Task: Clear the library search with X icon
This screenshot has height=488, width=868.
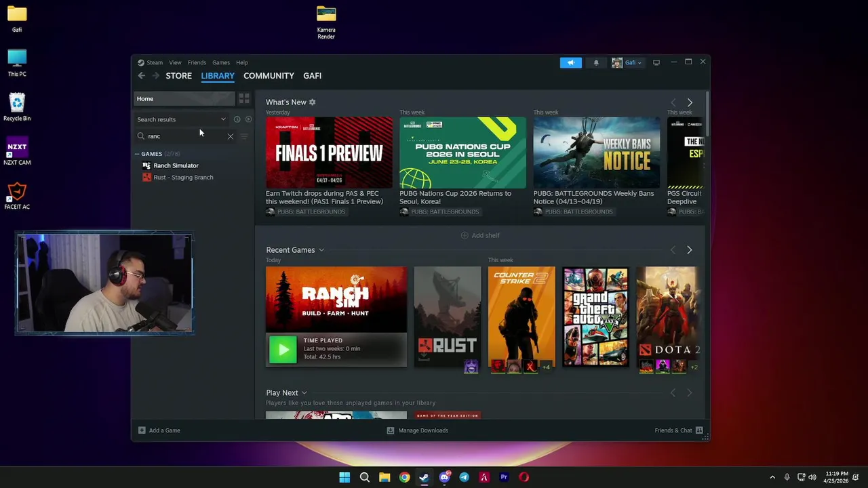Action: coord(231,136)
